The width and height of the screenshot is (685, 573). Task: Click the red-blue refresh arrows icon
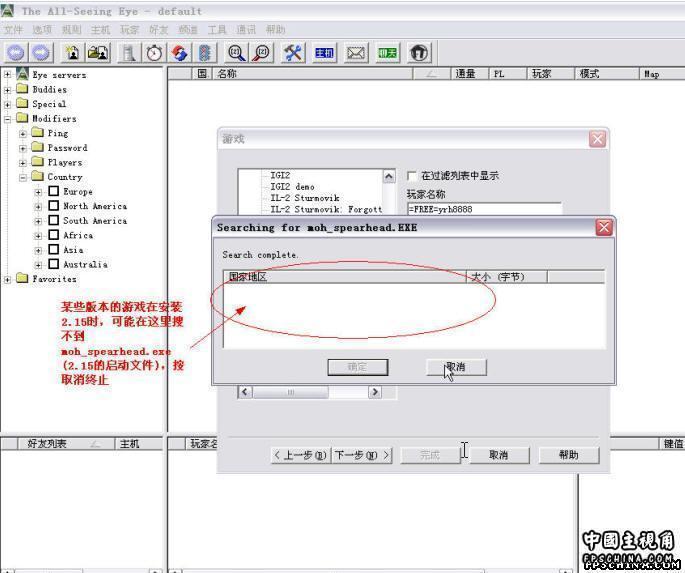[180, 53]
